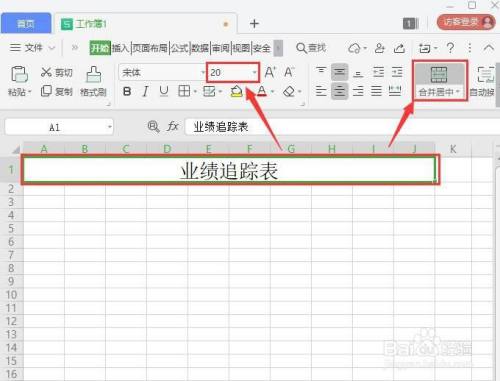Toggle Italic formatting

(145, 91)
